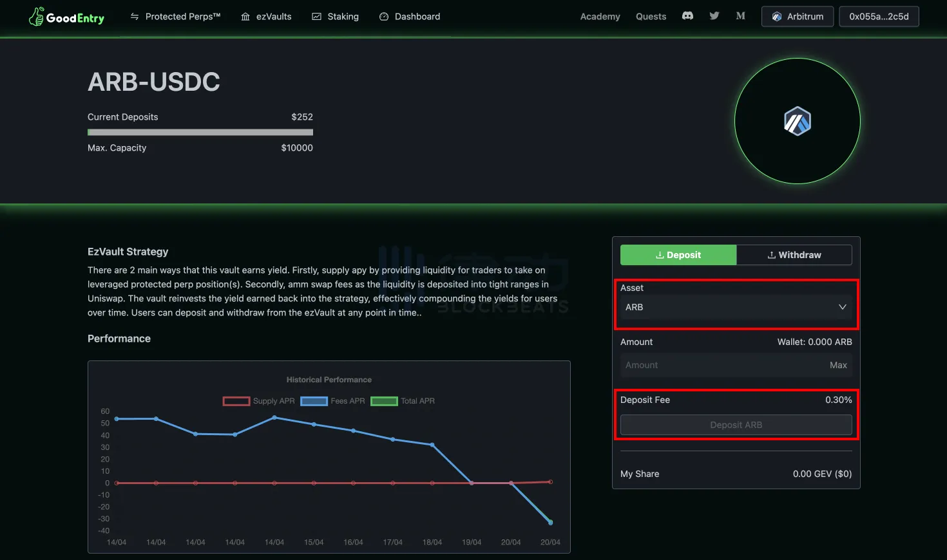Toggle Supply APR legend series
This screenshot has height=560, width=947.
(259, 401)
